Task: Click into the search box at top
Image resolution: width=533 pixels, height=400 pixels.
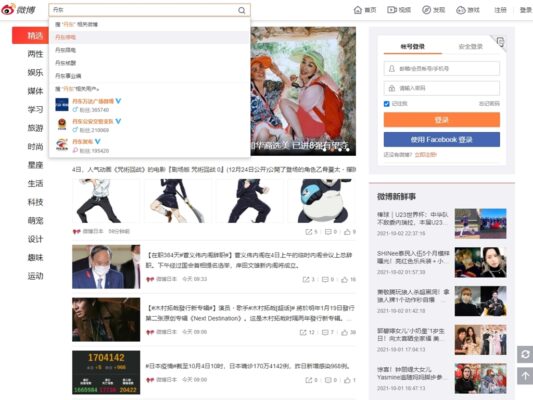Action: click(143, 10)
